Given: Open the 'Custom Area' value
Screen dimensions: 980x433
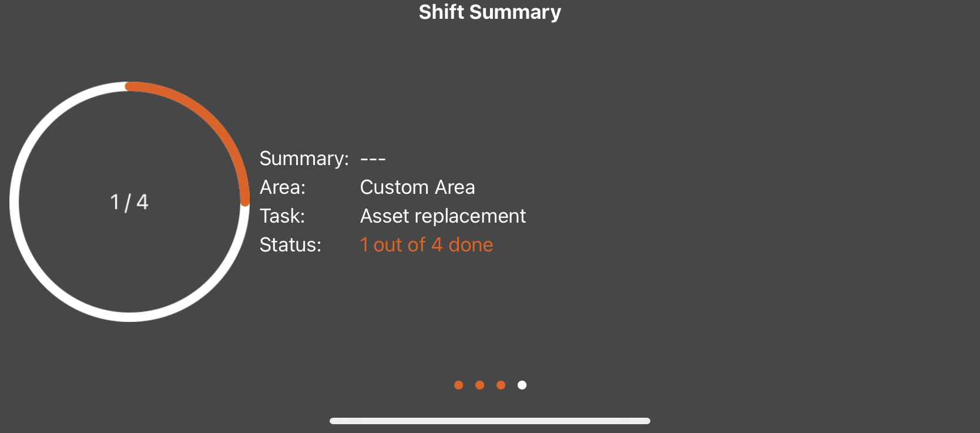Looking at the screenshot, I should tap(417, 187).
